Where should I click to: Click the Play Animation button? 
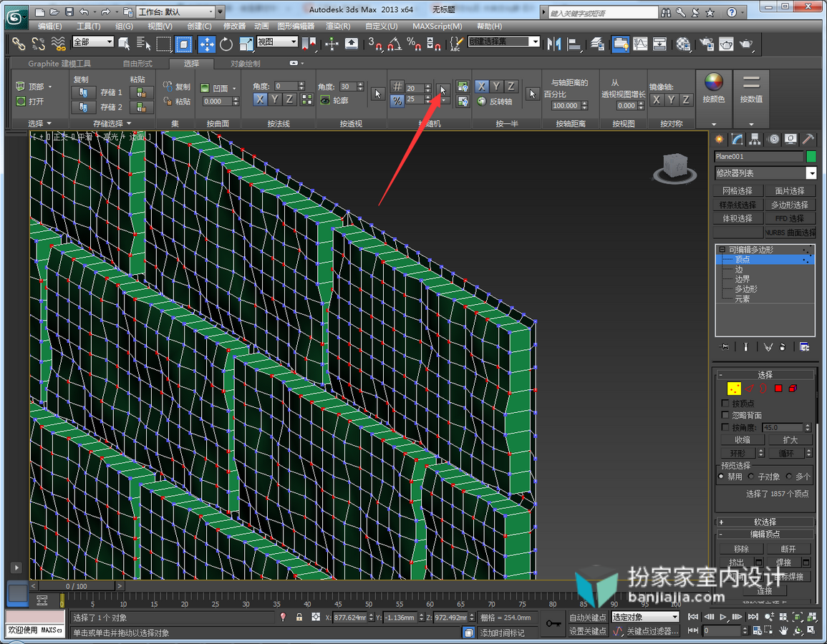(723, 617)
